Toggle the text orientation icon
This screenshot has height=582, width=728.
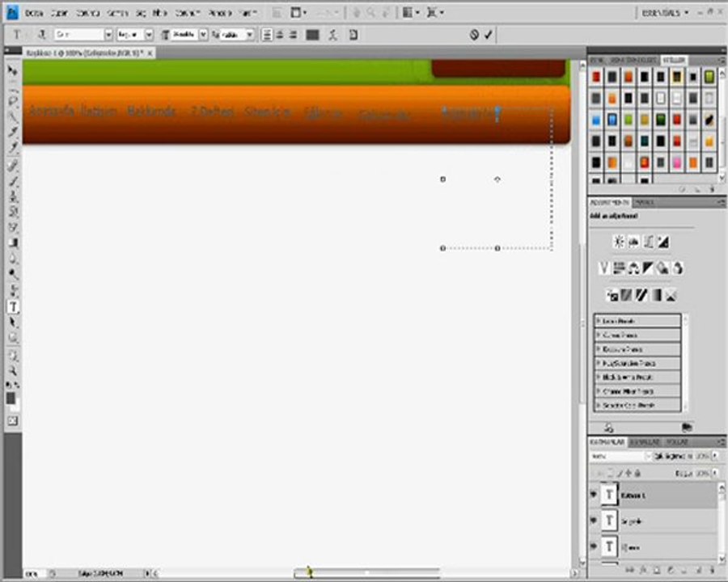(x=42, y=34)
